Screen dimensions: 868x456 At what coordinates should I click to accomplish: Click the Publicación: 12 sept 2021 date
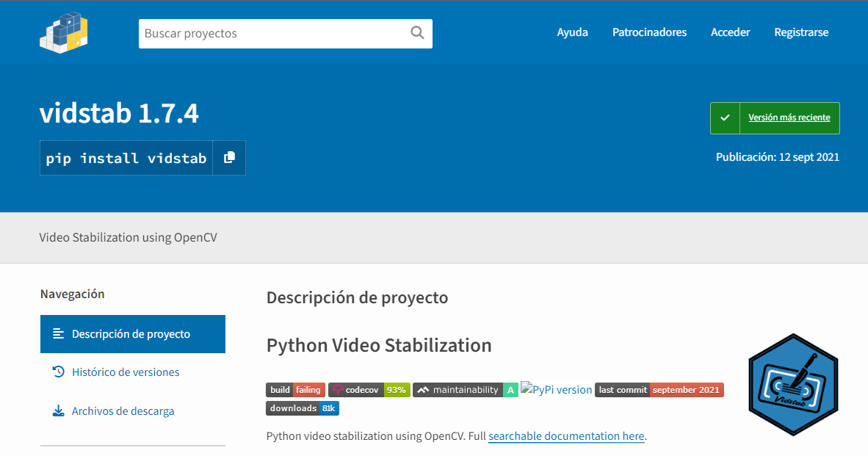click(x=777, y=157)
